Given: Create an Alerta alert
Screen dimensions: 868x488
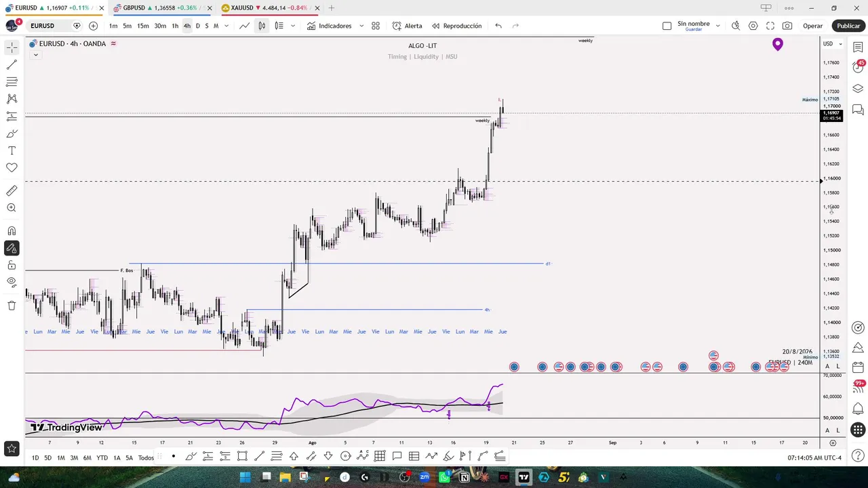Looking at the screenshot, I should tap(407, 26).
